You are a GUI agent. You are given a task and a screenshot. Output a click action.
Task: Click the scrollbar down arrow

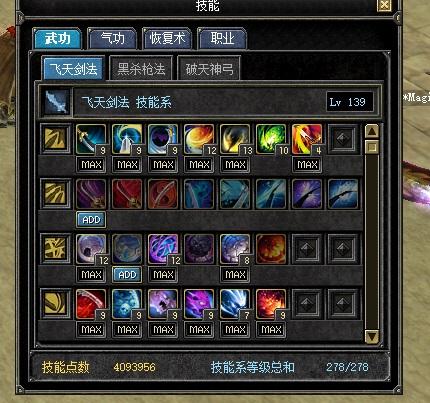372,336
